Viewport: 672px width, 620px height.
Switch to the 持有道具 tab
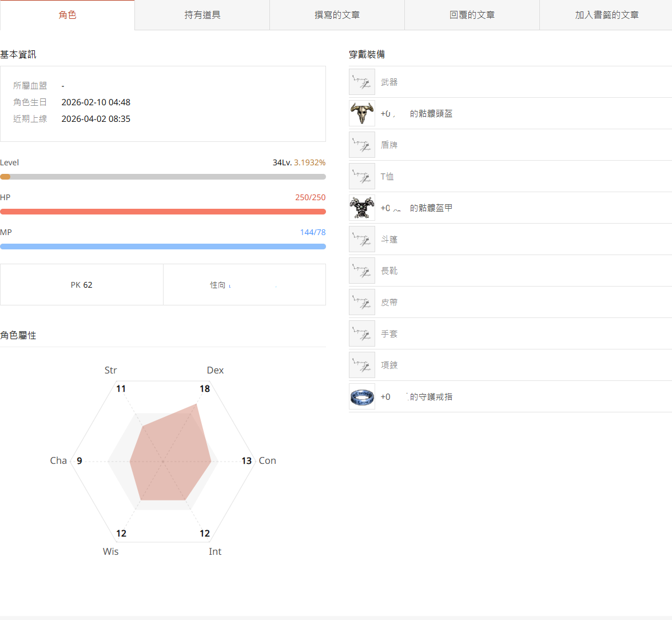202,15
